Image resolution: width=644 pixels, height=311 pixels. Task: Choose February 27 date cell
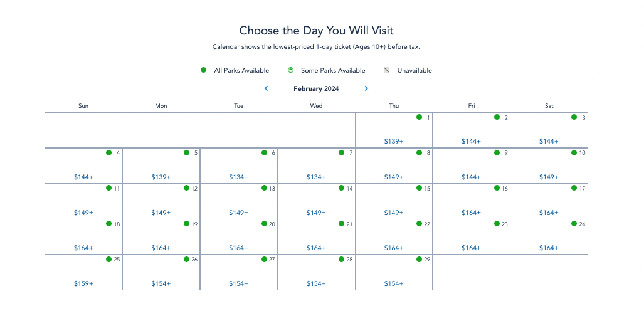pyautogui.click(x=238, y=272)
